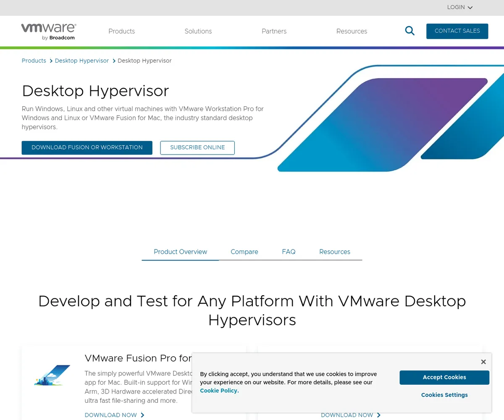This screenshot has height=420, width=504.
Task: Open the Partners navigation menu
Action: pyautogui.click(x=274, y=31)
